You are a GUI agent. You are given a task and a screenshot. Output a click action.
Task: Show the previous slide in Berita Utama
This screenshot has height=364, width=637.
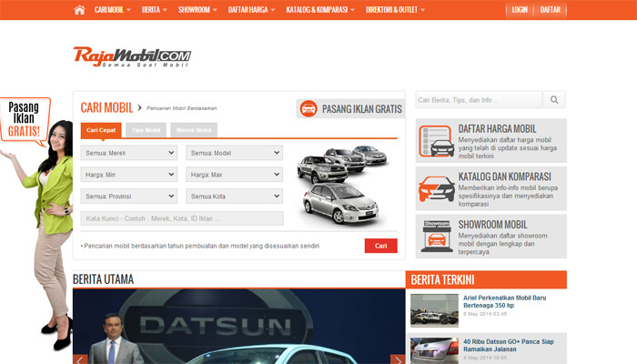click(80, 359)
